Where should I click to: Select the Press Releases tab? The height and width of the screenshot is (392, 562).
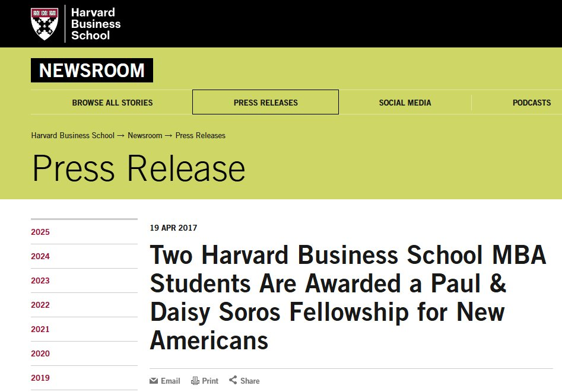265,103
